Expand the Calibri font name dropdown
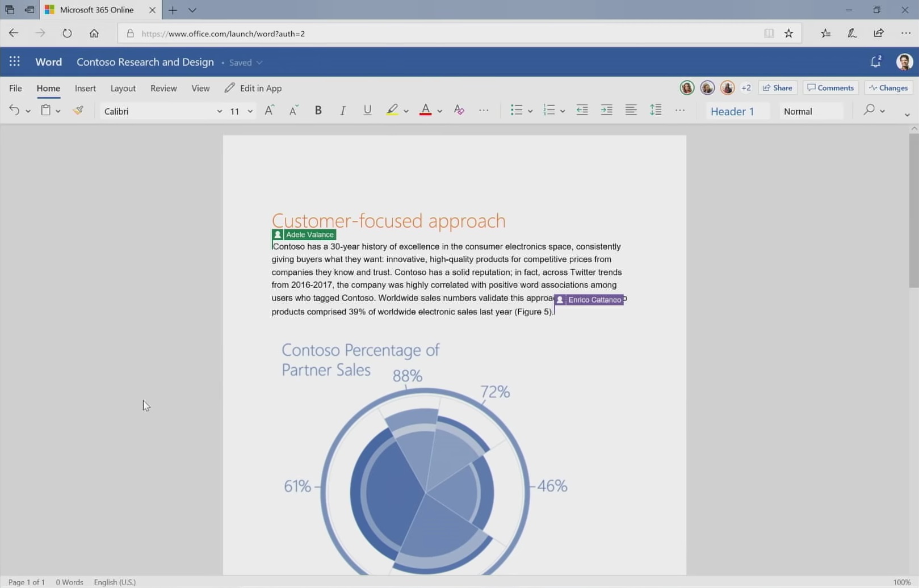The height and width of the screenshot is (588, 919). coord(219,111)
